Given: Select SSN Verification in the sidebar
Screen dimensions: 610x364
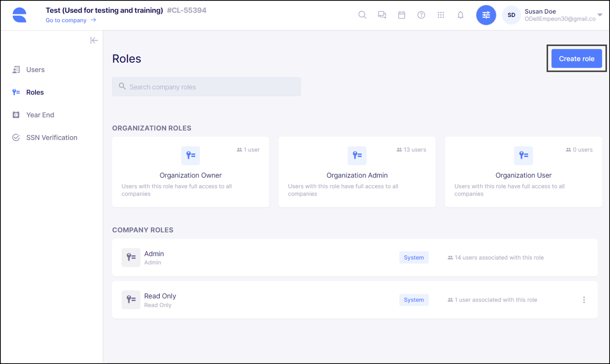Looking at the screenshot, I should tap(51, 137).
